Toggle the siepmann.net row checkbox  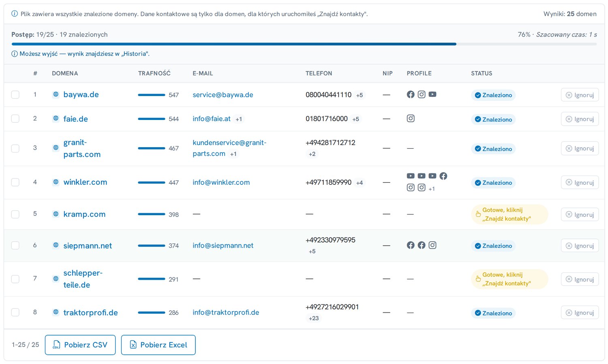(x=15, y=246)
